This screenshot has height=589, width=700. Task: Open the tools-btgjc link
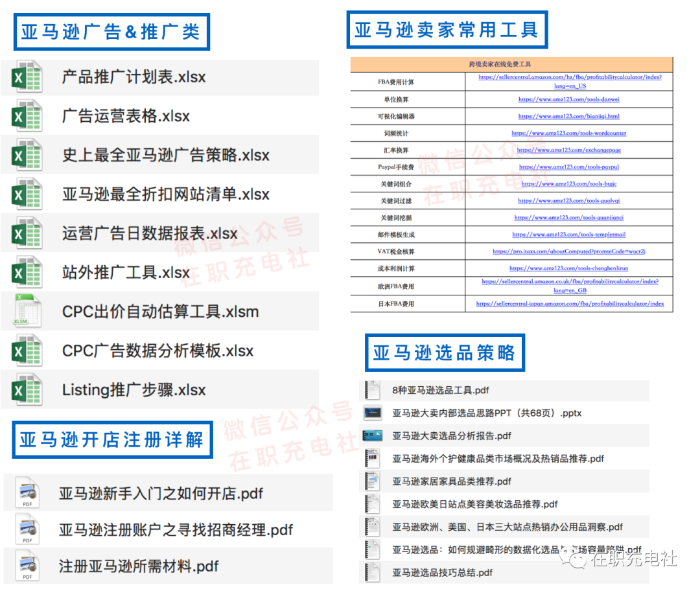(569, 184)
